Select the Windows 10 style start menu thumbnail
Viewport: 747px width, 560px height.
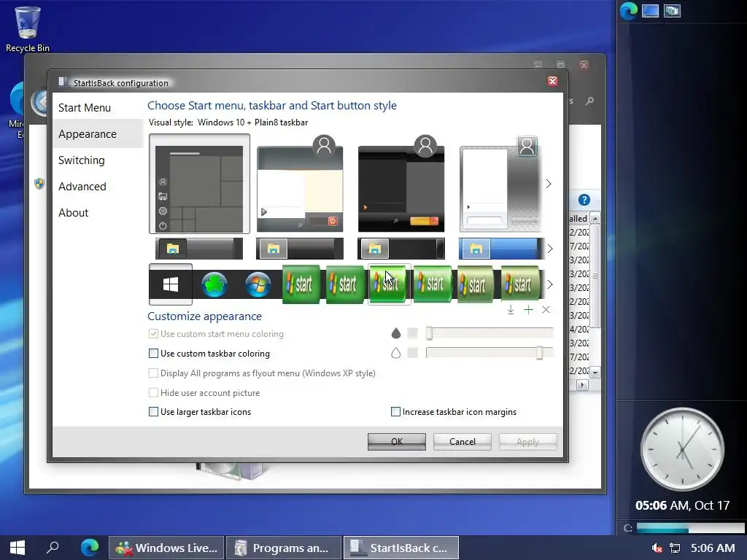pos(199,184)
